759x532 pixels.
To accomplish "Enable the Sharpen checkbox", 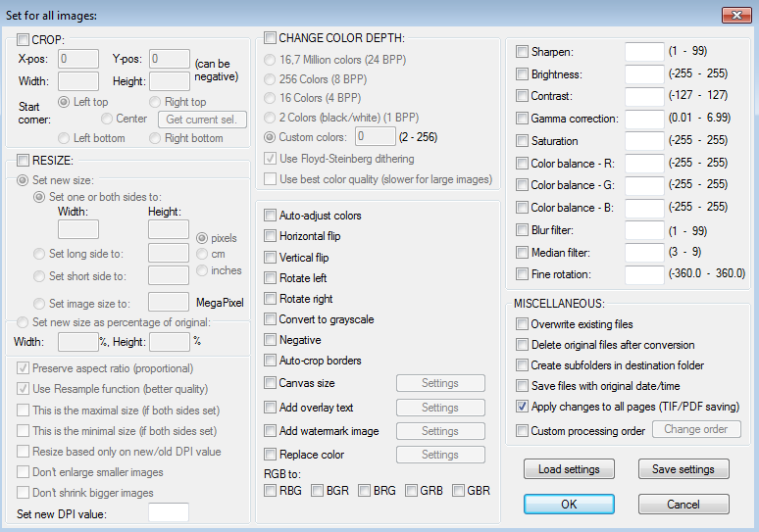I will pos(522,51).
